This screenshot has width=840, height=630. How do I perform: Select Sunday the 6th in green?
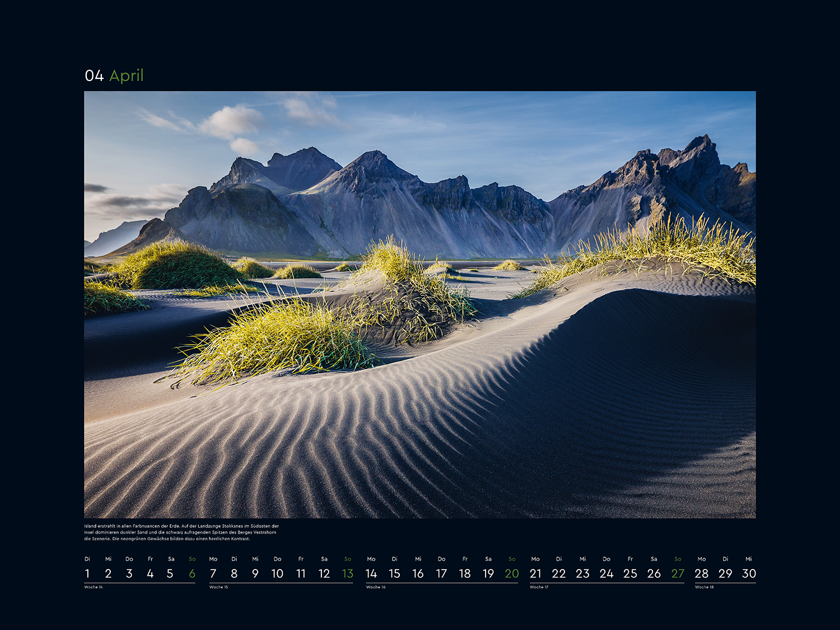[192, 573]
